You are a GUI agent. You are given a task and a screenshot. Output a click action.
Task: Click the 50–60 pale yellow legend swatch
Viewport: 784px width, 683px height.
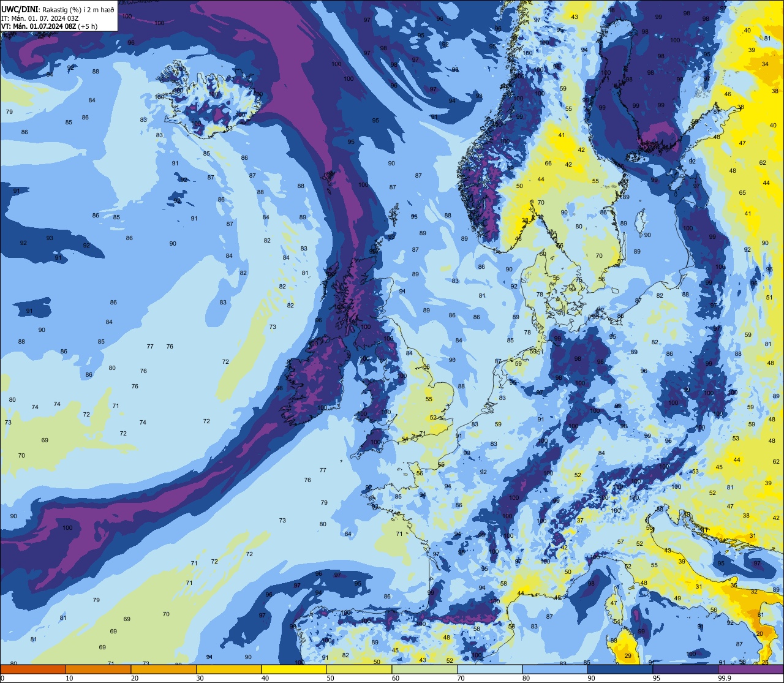359,669
